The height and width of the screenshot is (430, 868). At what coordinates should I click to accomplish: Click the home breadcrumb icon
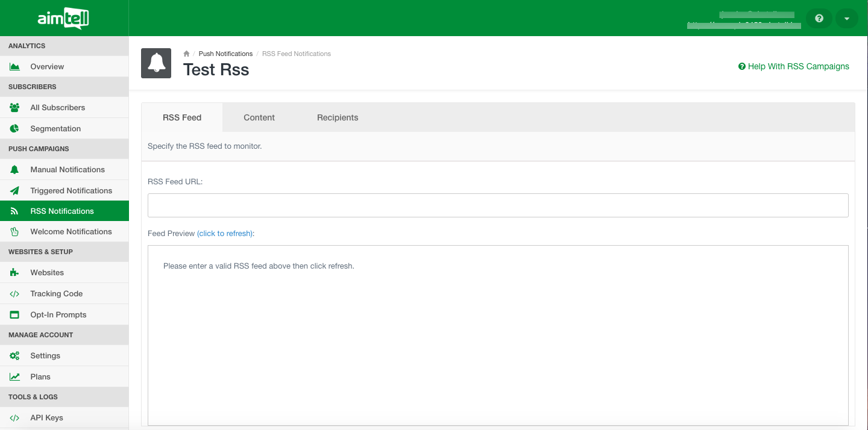click(x=187, y=54)
